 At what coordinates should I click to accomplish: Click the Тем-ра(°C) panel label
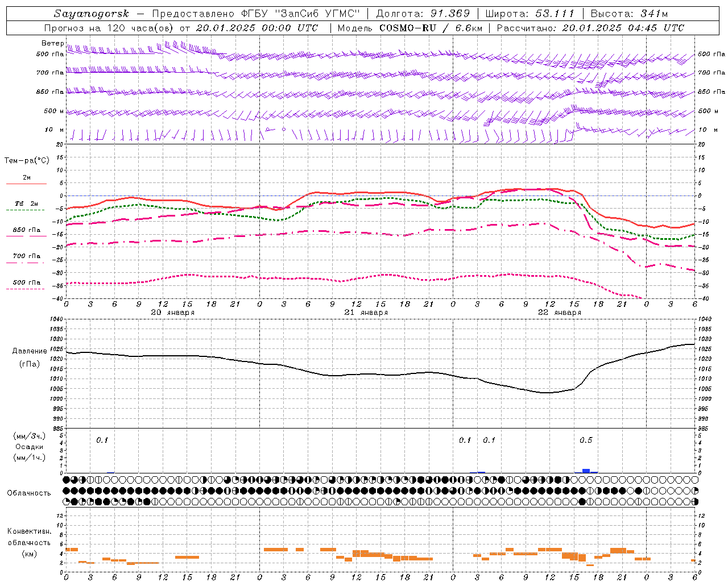[x=27, y=160]
